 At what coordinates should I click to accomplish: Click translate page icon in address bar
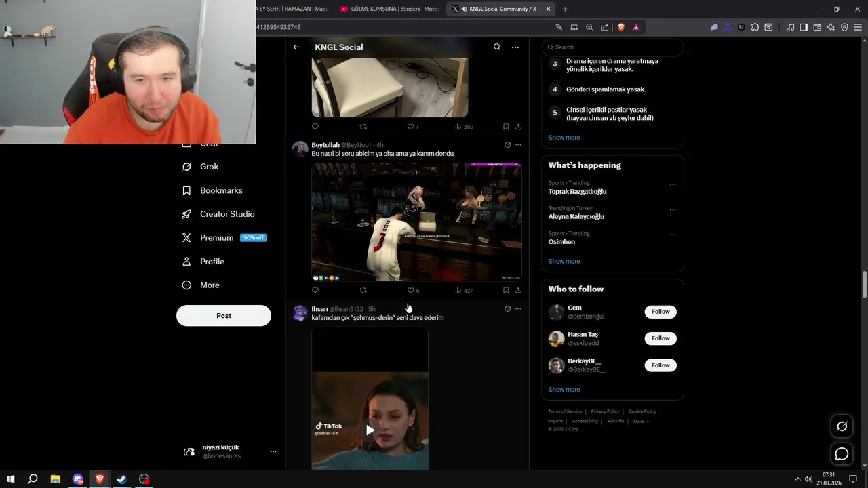559,27
